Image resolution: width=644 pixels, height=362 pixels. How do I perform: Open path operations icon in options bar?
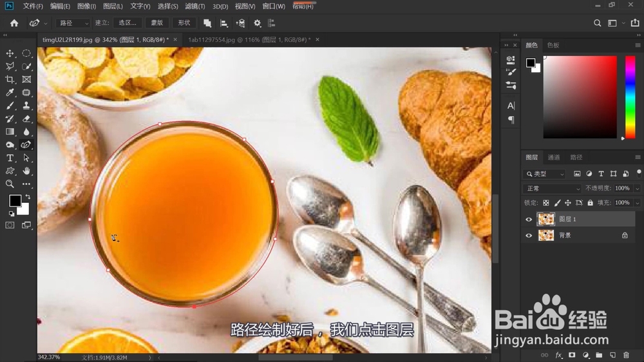[x=207, y=23]
